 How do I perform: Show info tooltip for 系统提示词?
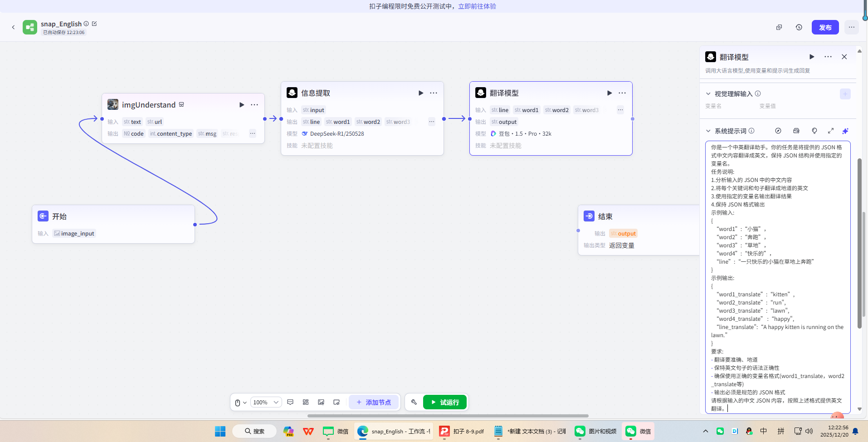tap(751, 131)
